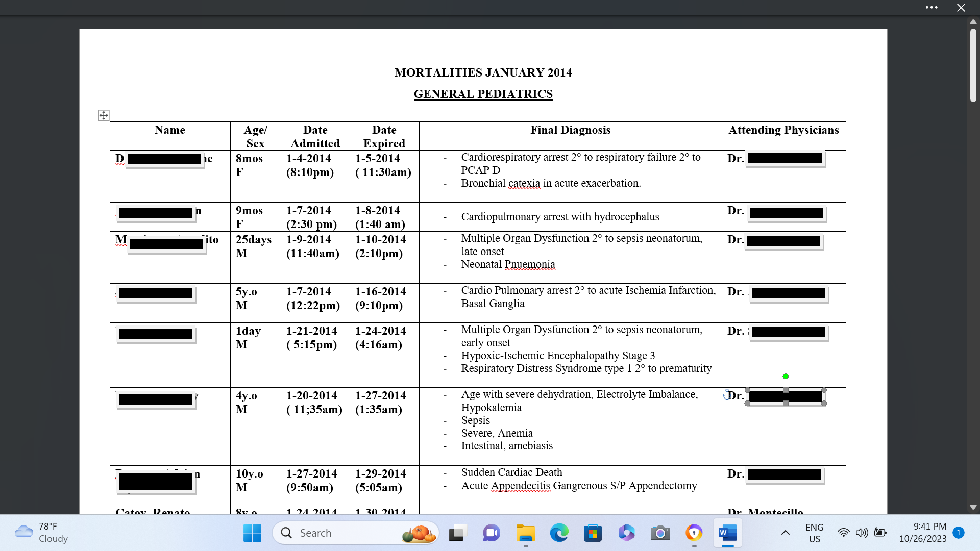This screenshot has width=980, height=551.
Task: Click the object anchor icon beside Dr.
Action: [726, 394]
